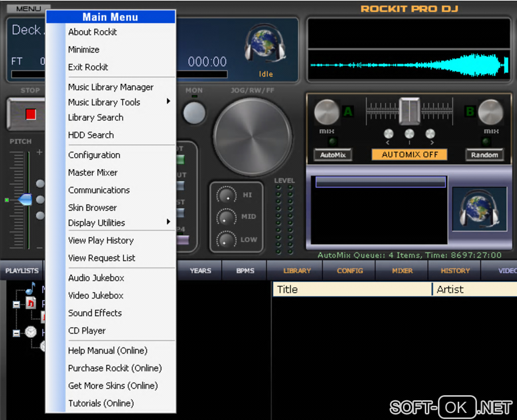
Task: Click the MID equalizer knob
Action: pos(227,217)
